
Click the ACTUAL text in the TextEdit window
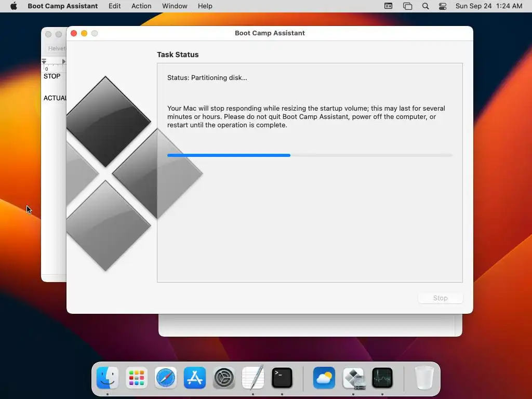click(x=55, y=98)
